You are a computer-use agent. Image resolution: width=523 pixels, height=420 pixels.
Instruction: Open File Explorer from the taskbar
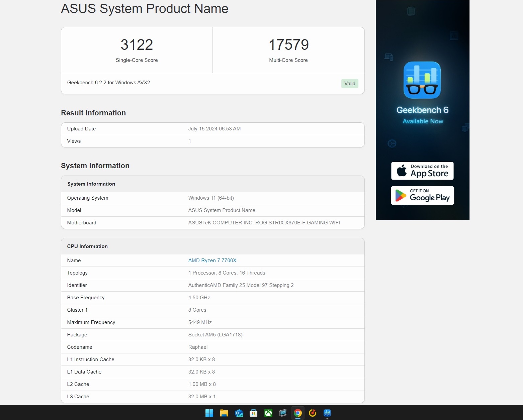pyautogui.click(x=224, y=413)
